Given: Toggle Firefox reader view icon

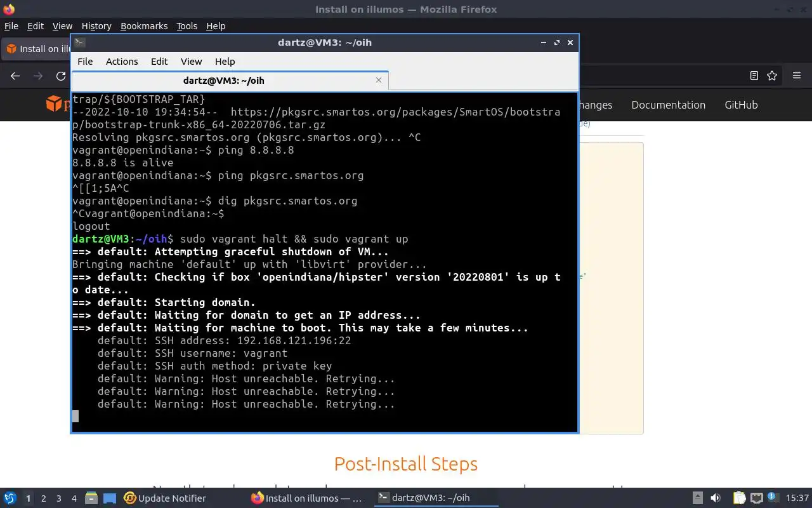Looking at the screenshot, I should pyautogui.click(x=754, y=76).
